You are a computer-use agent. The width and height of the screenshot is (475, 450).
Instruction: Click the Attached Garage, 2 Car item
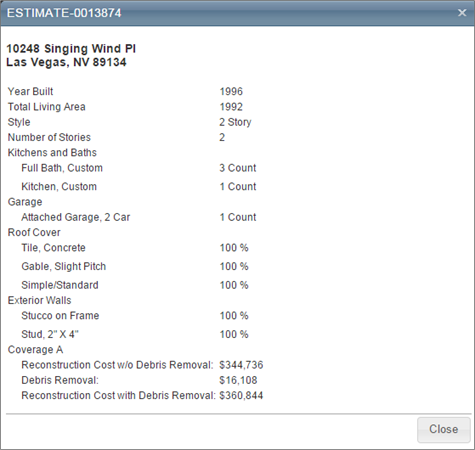coord(76,217)
